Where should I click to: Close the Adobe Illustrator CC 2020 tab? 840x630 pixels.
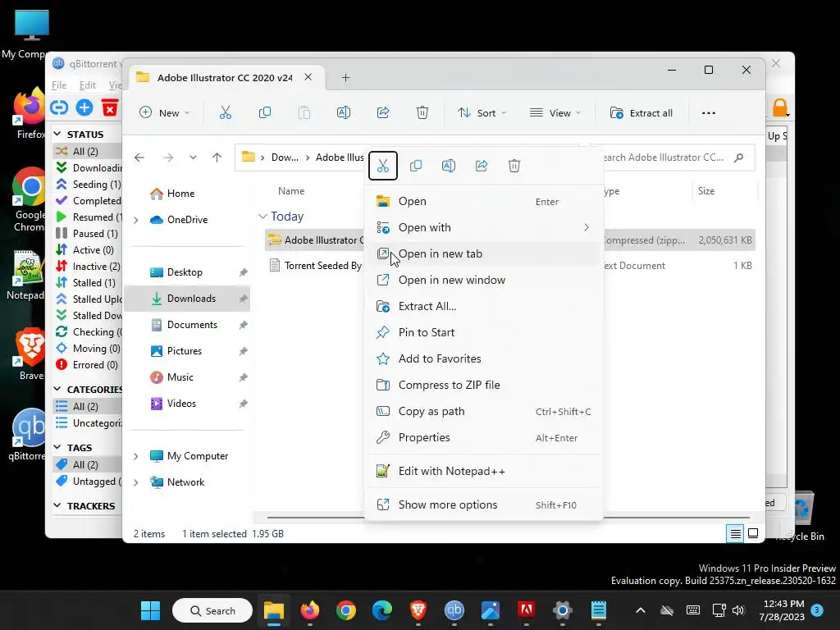pyautogui.click(x=308, y=77)
